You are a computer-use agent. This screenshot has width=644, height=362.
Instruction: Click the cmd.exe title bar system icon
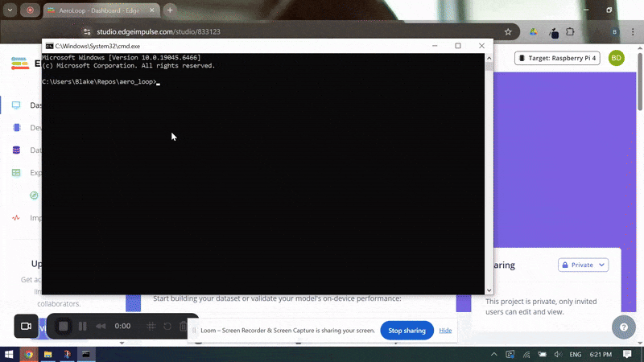[x=49, y=46]
